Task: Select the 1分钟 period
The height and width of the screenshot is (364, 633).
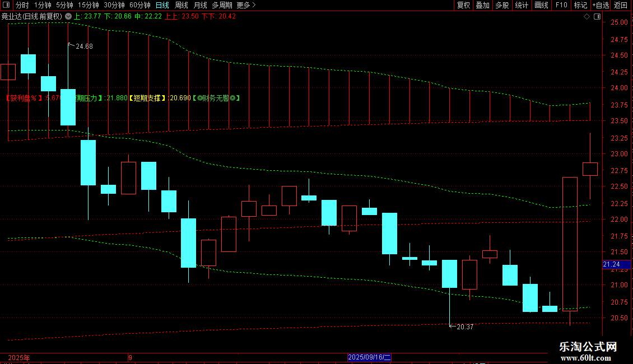Action: pos(43,5)
